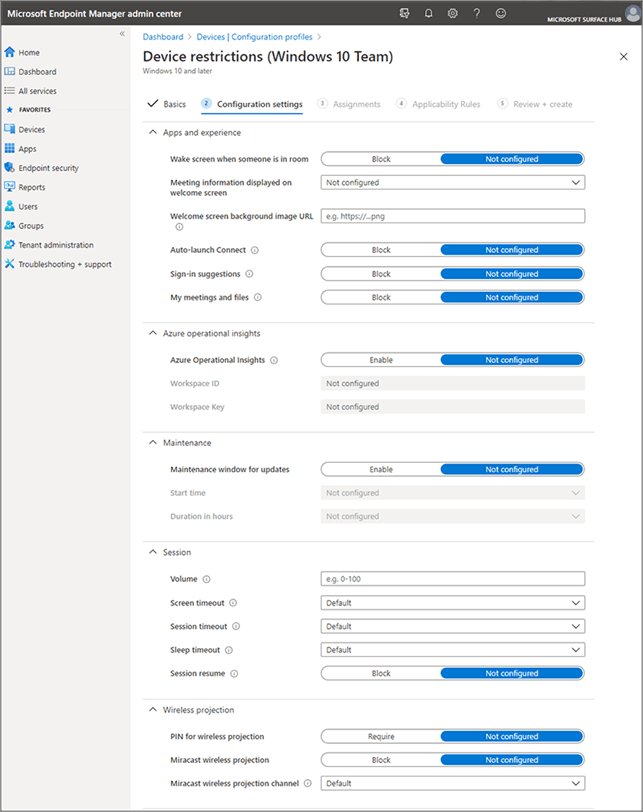The width and height of the screenshot is (643, 812).
Task: Collapse the sidebar with double-chevron icon
Action: point(122,34)
